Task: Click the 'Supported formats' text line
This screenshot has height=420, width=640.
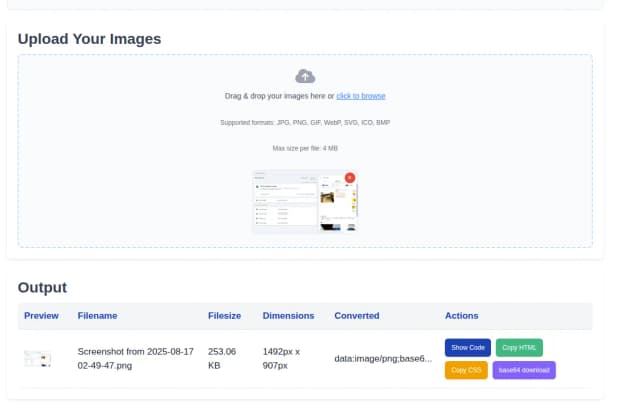Action: [305, 122]
